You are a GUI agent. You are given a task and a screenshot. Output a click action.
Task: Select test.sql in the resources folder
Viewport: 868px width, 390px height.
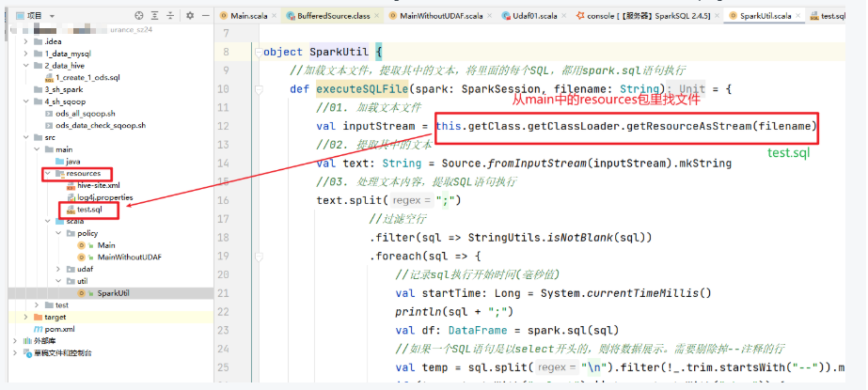(89, 210)
